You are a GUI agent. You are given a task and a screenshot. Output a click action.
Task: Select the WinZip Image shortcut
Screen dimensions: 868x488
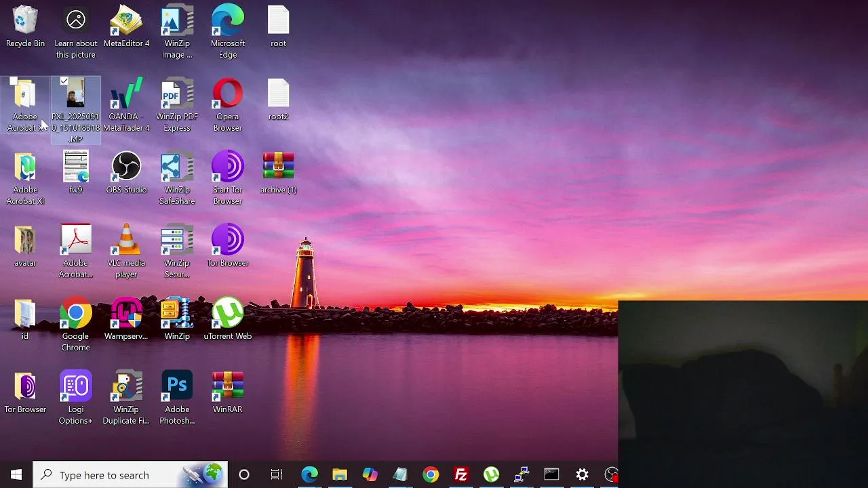[x=177, y=33]
